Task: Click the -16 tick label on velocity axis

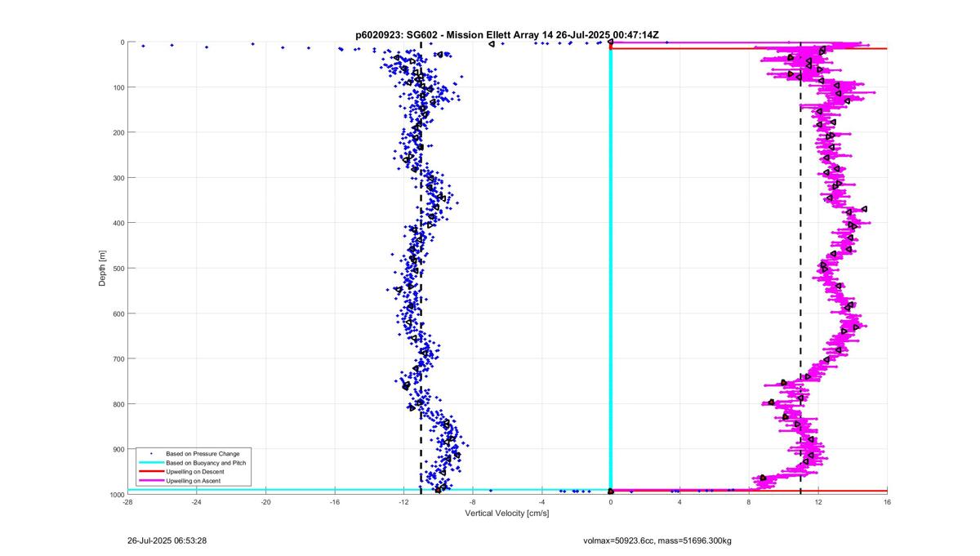Action: (x=334, y=501)
